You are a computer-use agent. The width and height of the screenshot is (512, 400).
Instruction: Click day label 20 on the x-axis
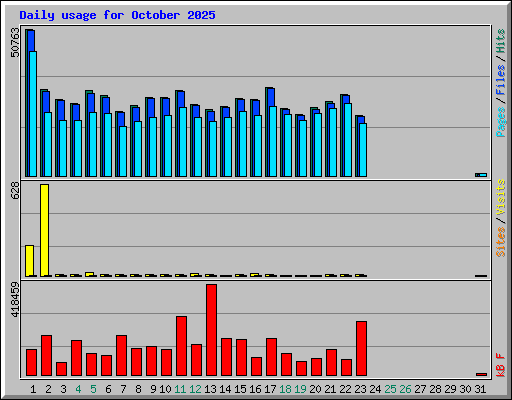point(315,389)
